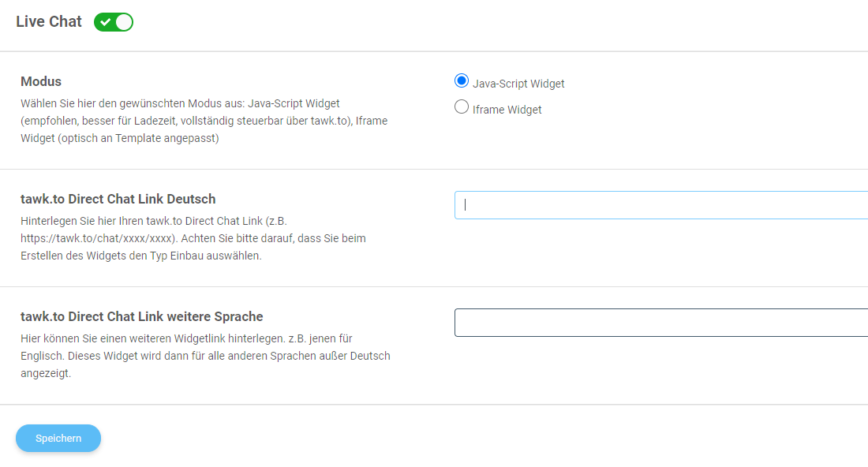Click the checkmark icon inside Live Chat toggle
The image size is (868, 467).
[105, 22]
